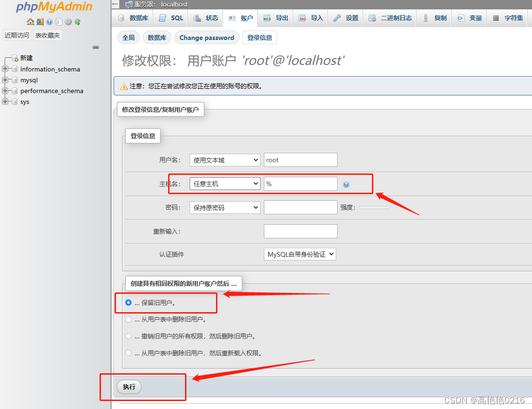Viewport: 532px width, 409px height.
Task: Click the hostname field containing %
Action: [301, 184]
